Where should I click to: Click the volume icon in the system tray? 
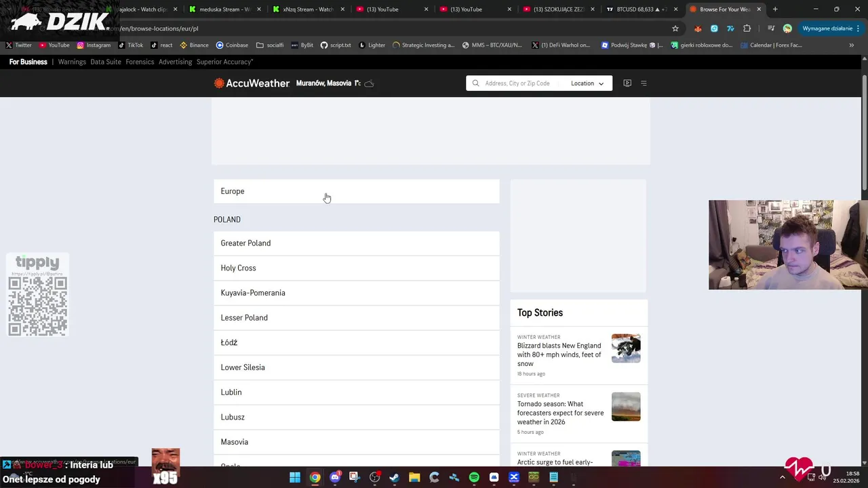823,477
